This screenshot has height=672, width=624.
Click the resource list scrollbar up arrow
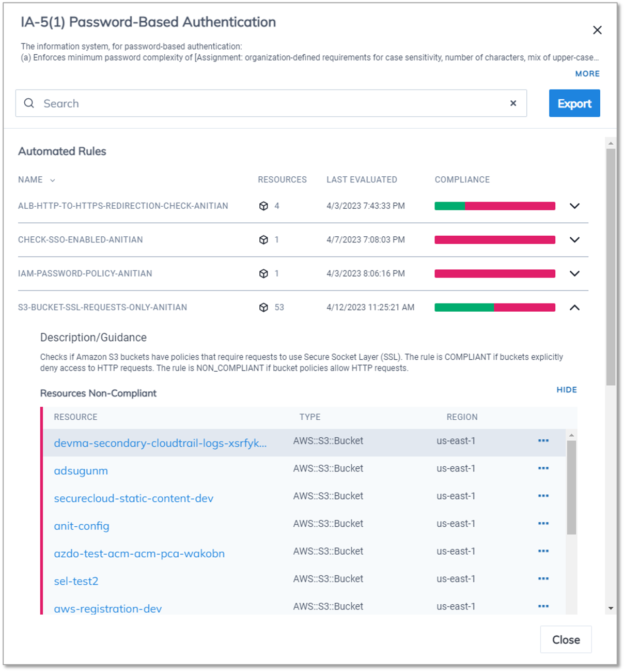click(x=571, y=435)
